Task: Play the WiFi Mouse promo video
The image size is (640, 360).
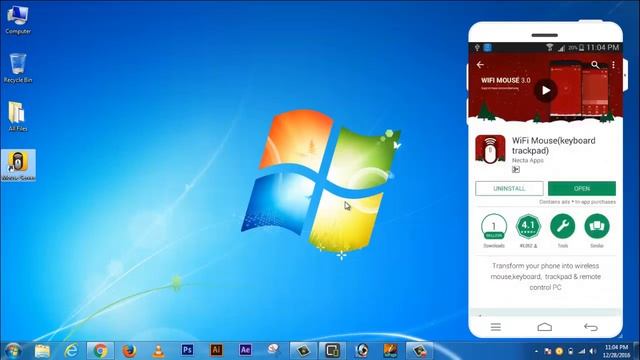Action: (546, 91)
